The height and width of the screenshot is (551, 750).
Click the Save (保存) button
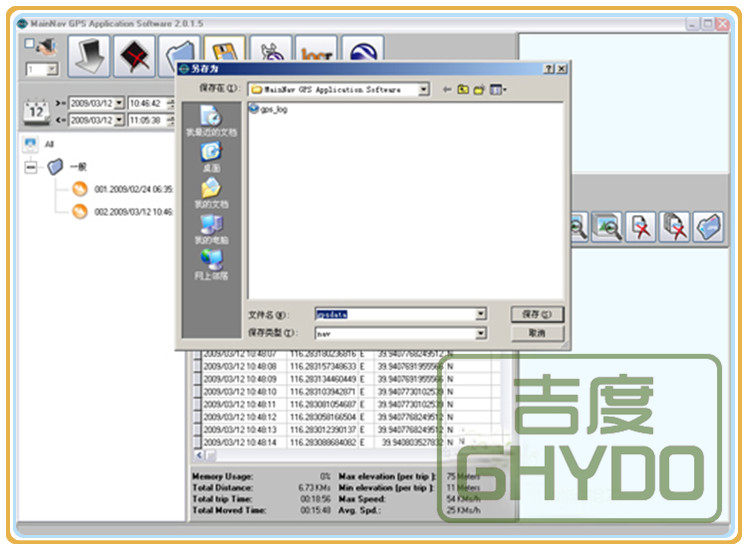pyautogui.click(x=537, y=314)
